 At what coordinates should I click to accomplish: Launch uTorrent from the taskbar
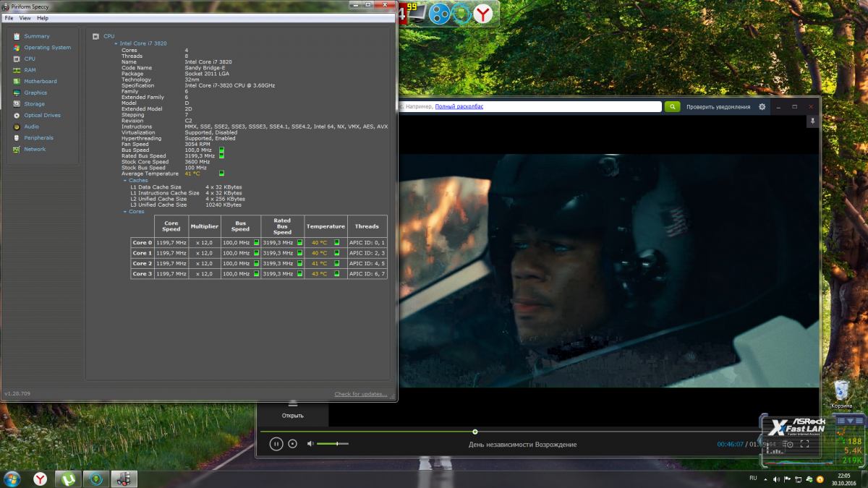click(68, 478)
